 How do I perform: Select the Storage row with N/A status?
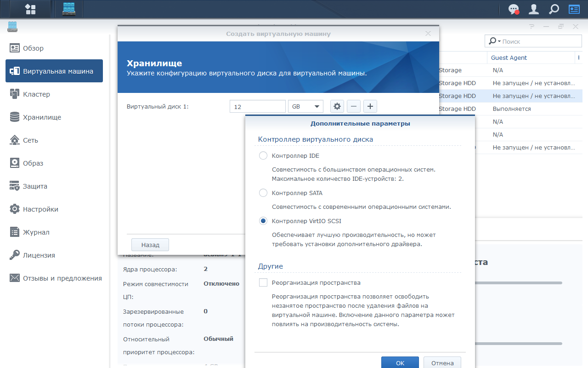click(510, 70)
